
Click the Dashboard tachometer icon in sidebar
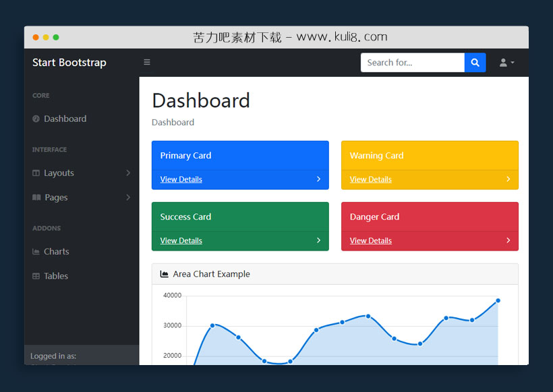click(x=36, y=119)
